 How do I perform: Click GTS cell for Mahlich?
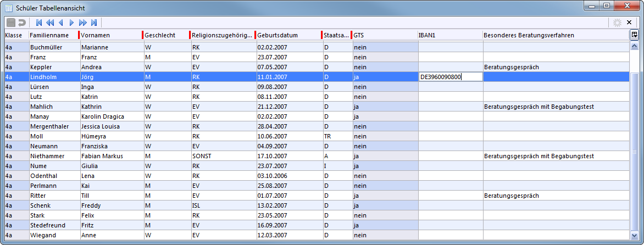point(385,107)
